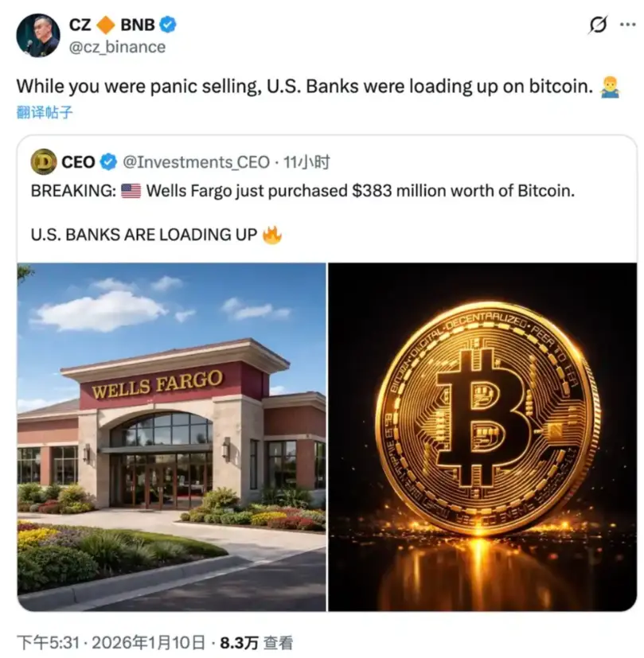Click the blue verified badge beside BNB
The width and height of the screenshot is (644, 658).
point(168,25)
